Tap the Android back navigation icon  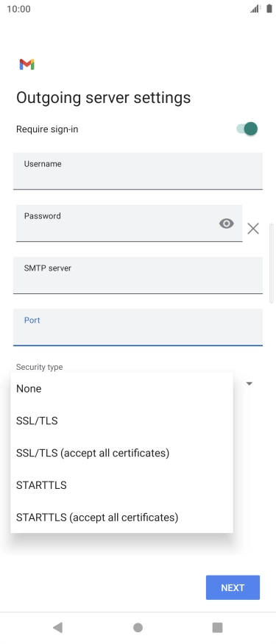57,627
